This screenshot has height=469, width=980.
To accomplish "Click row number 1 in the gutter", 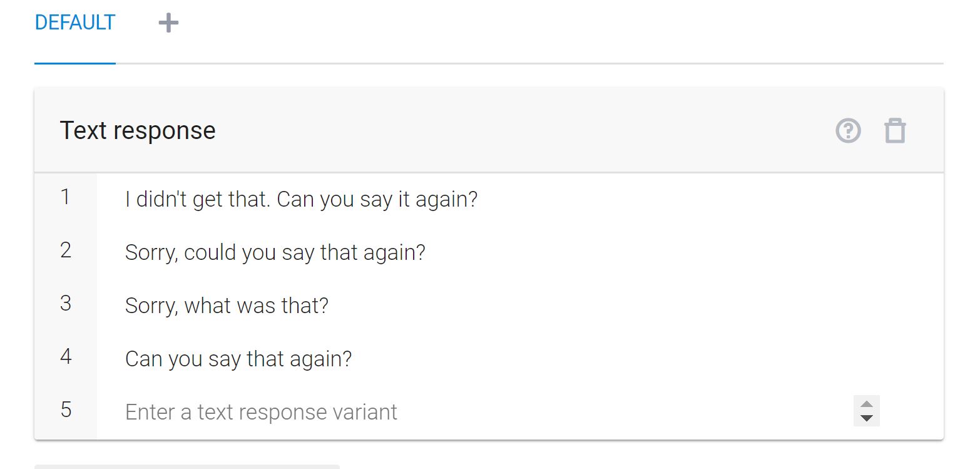I will [66, 197].
